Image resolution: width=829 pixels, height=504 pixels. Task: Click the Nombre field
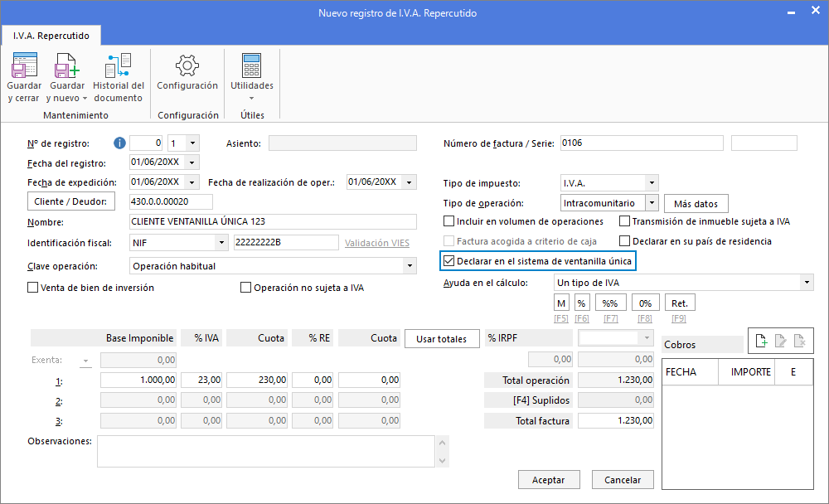[273, 221]
